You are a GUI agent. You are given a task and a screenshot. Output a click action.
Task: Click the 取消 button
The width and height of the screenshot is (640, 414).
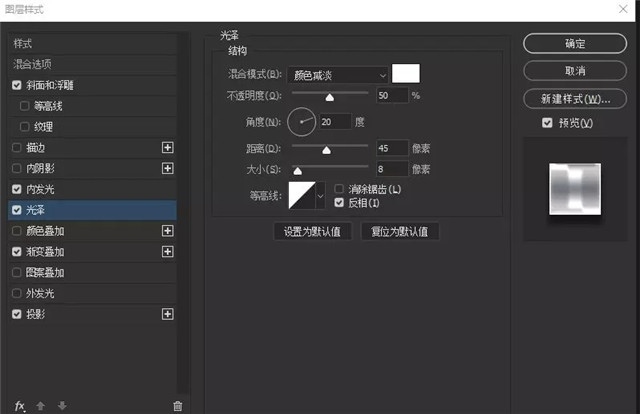[x=575, y=71]
